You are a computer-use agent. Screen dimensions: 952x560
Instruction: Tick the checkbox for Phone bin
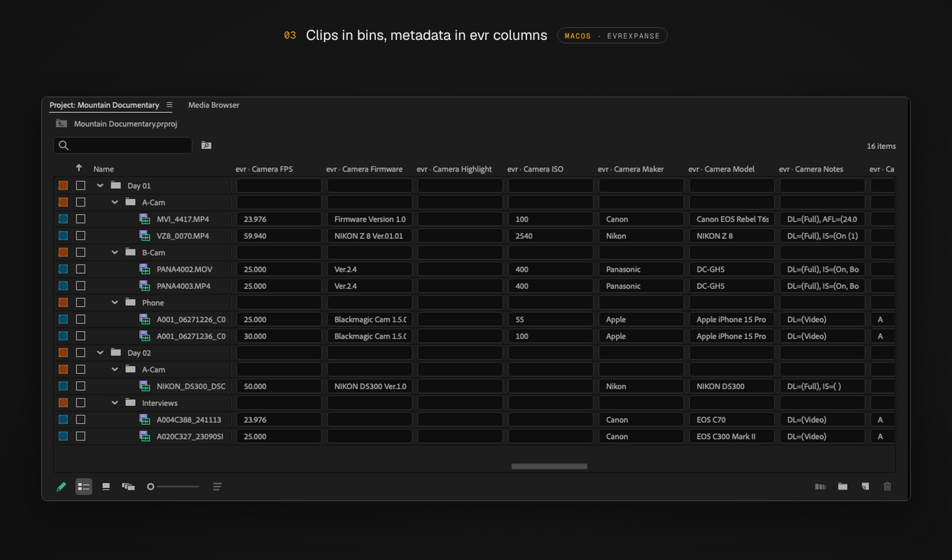point(80,302)
